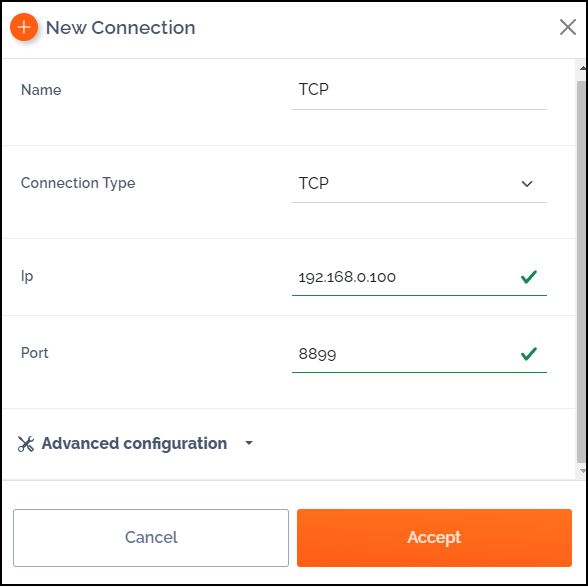The image size is (588, 586).
Task: Click the Name input field containing TCP
Action: tap(419, 90)
